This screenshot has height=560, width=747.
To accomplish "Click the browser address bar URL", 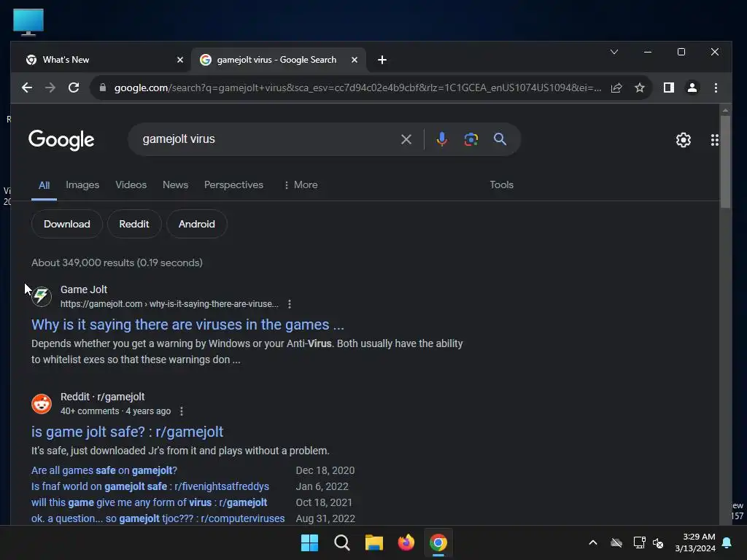I will (x=357, y=87).
